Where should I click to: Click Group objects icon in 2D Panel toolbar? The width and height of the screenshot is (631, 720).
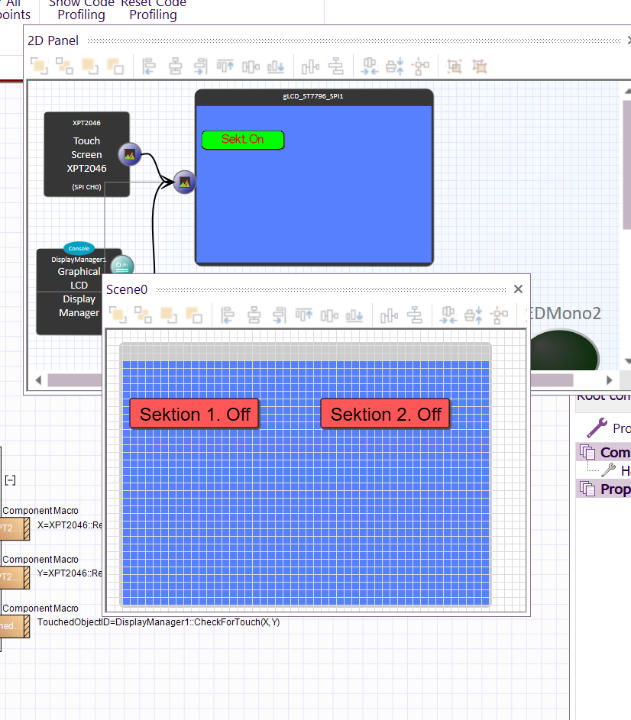[x=455, y=67]
